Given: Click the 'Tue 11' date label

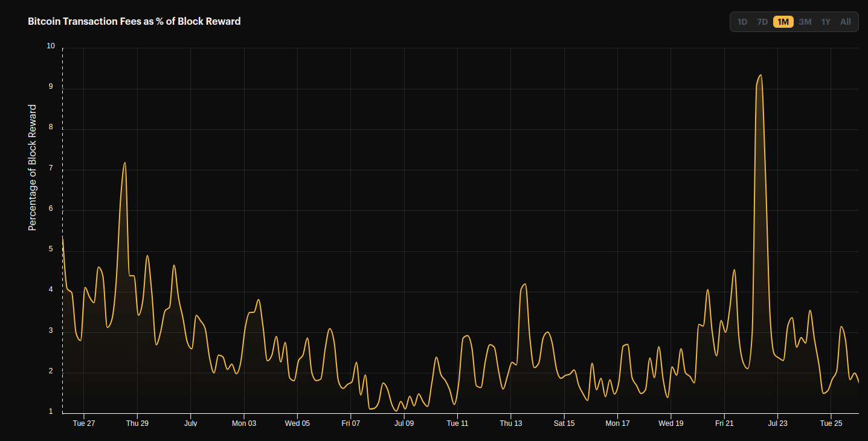Looking at the screenshot, I should coord(457,423).
